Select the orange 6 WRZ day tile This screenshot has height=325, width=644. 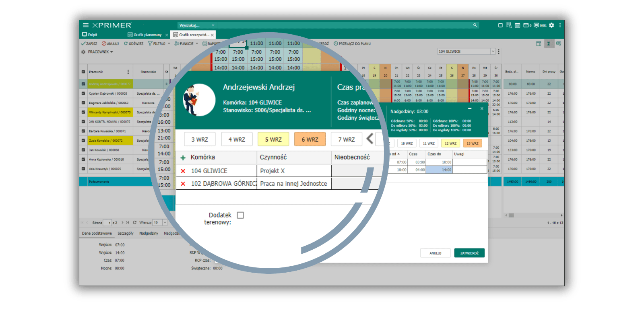tap(310, 139)
